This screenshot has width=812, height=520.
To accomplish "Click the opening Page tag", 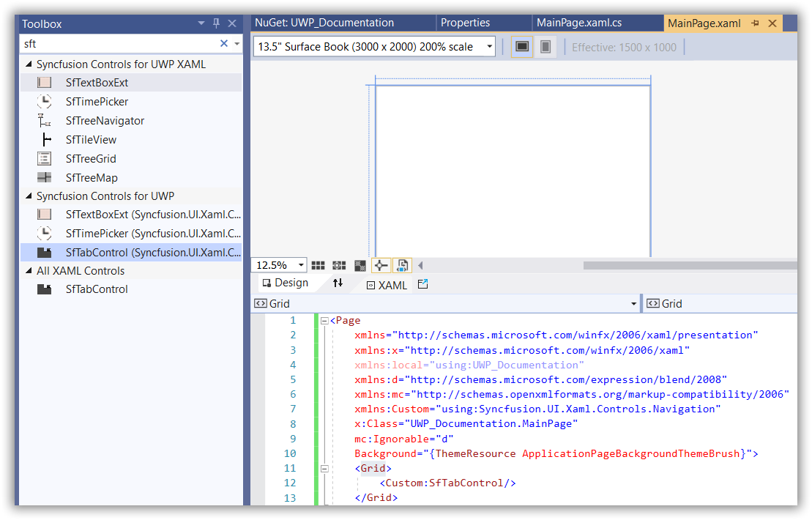I will click(x=346, y=321).
